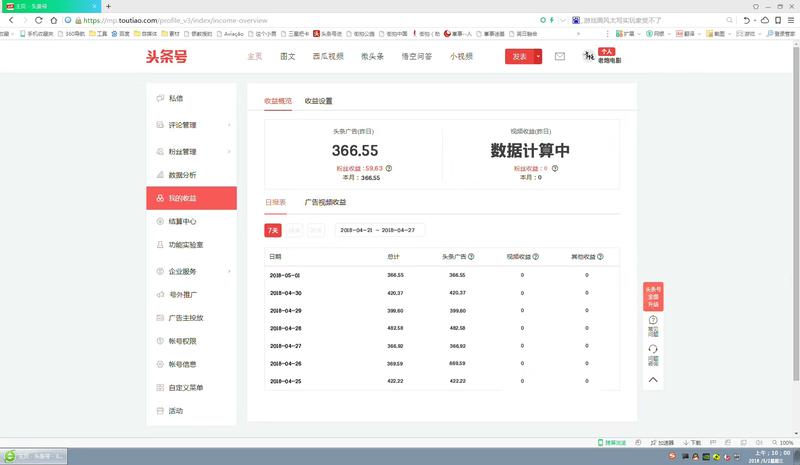800x465 pixels.
Task: Click help icon next to 其他收益 column
Action: (601, 257)
